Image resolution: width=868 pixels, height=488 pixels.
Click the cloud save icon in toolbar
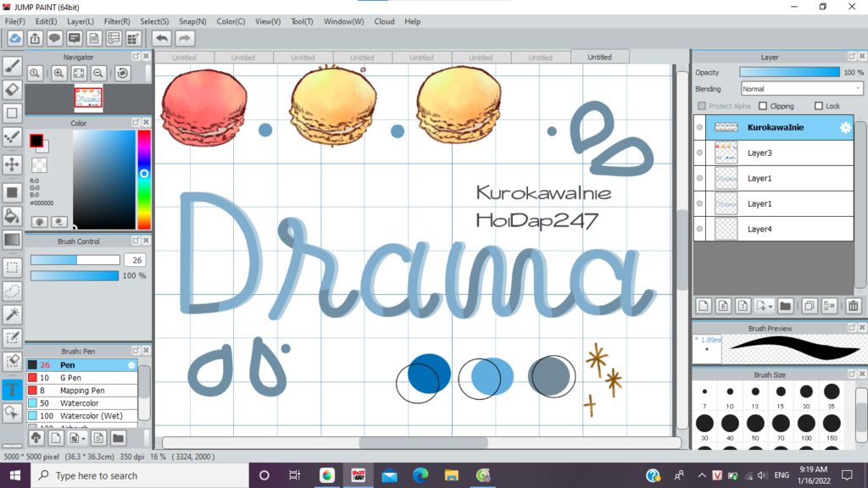[x=15, y=38]
